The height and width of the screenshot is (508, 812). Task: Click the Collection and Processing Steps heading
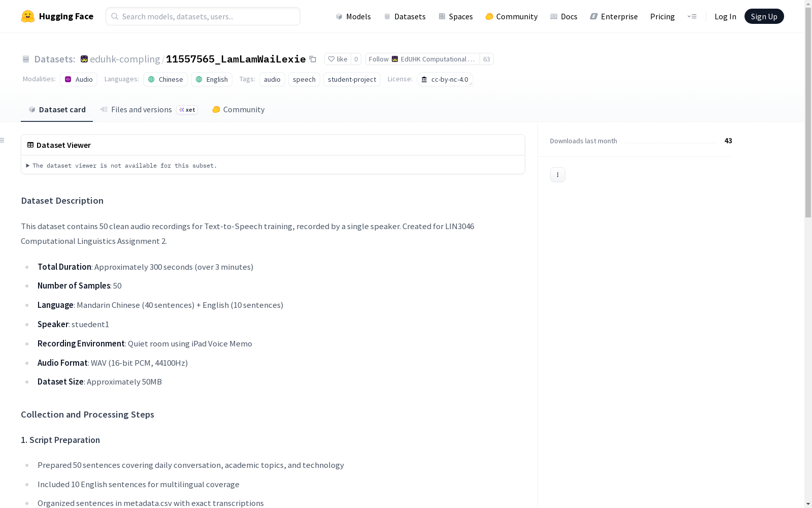point(87,415)
